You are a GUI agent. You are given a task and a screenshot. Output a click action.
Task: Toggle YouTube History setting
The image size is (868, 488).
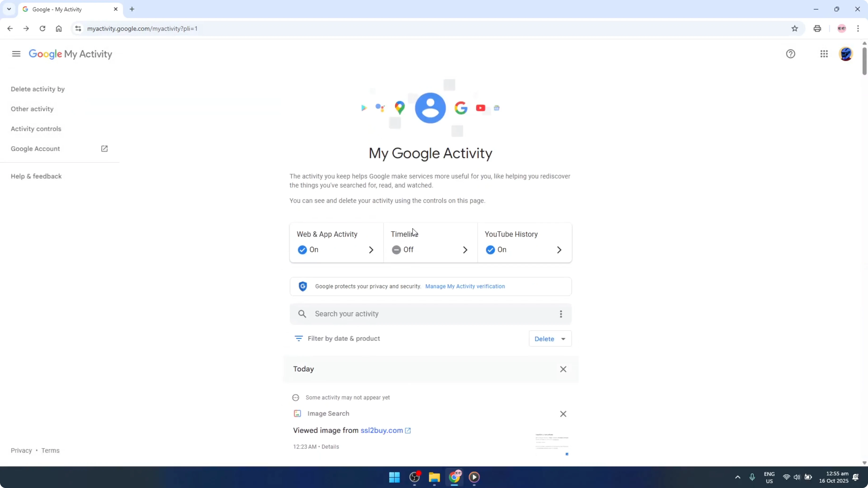[x=490, y=250]
